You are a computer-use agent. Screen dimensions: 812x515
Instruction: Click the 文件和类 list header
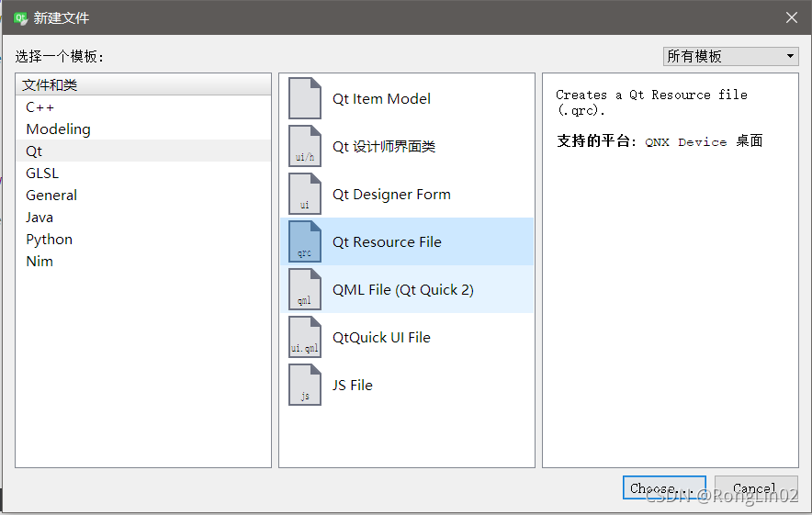point(143,84)
